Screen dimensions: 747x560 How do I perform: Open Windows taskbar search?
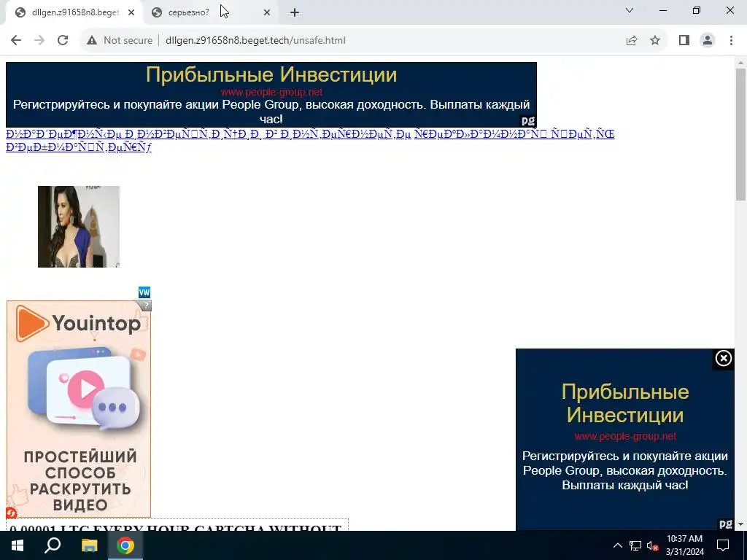point(53,545)
